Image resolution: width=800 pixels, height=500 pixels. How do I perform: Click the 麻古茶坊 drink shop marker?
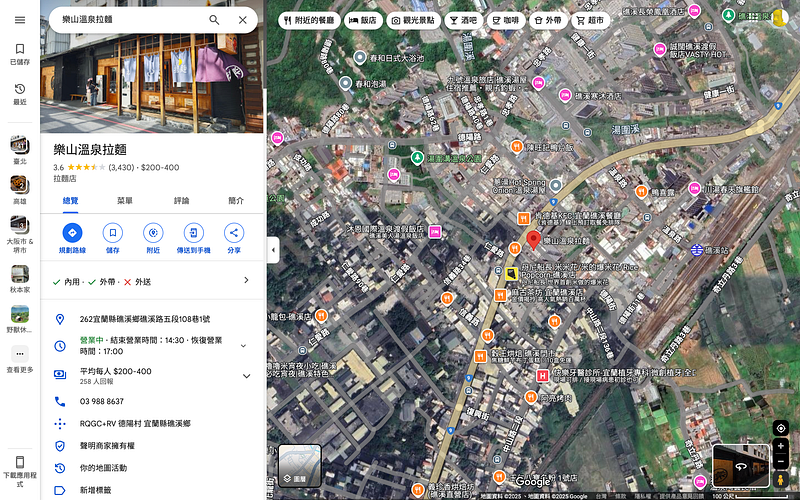[500, 295]
